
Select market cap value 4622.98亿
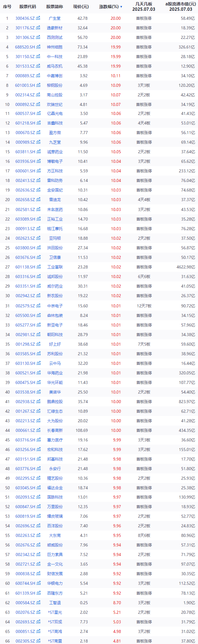[x=185, y=267]
